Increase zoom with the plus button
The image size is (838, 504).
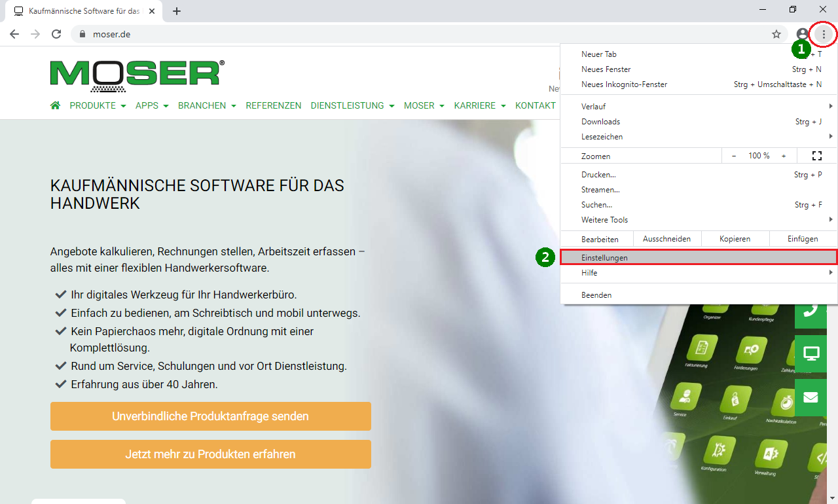click(783, 156)
